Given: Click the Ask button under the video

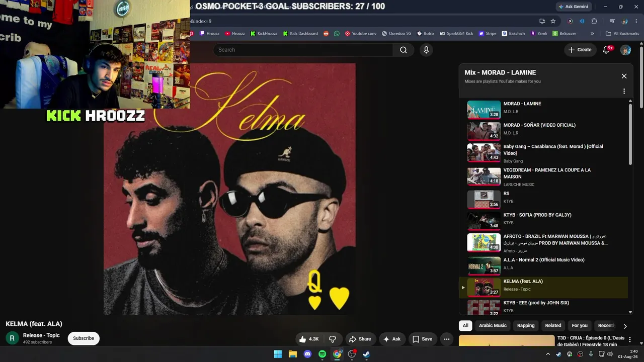Looking at the screenshot, I should (x=392, y=339).
